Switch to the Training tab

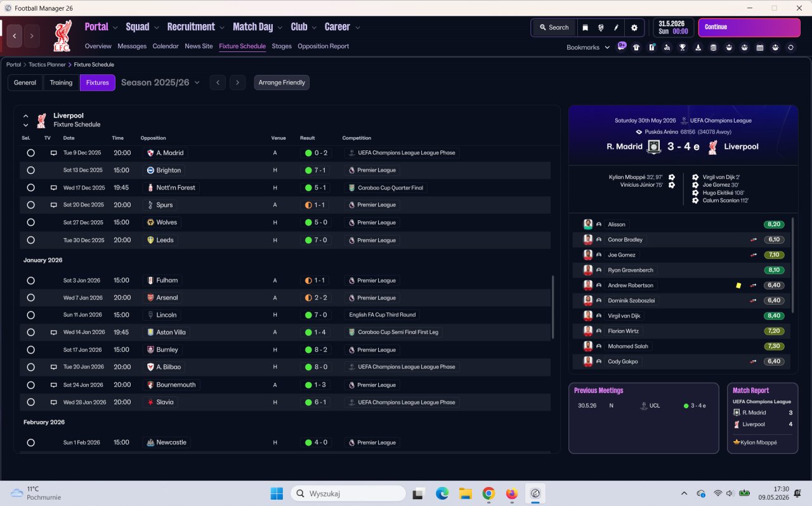(62, 83)
